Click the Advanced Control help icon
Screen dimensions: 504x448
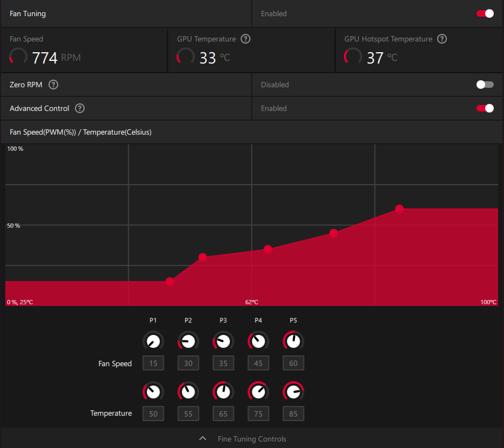[x=80, y=109]
